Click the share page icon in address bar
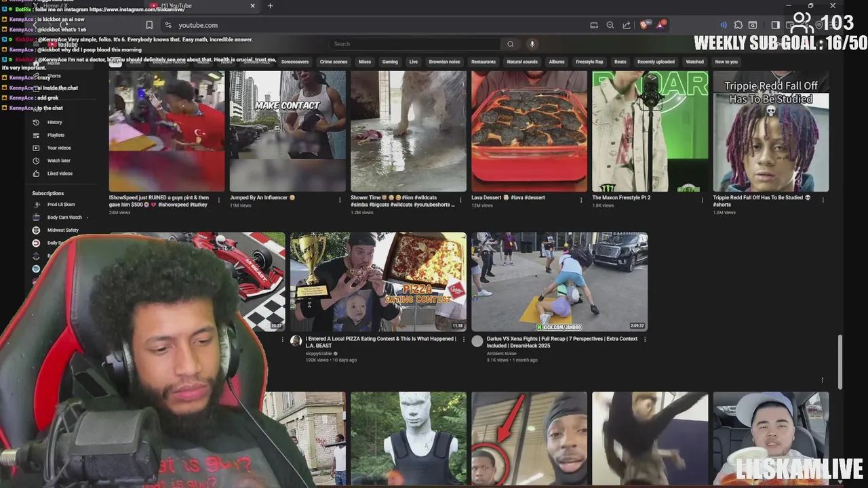Viewport: 868px width, 488px height. pyautogui.click(x=627, y=25)
